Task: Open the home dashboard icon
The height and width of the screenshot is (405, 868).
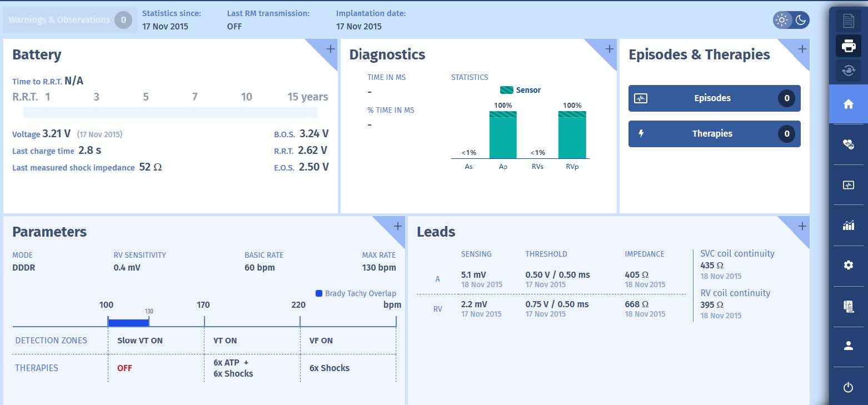Action: coord(848,104)
